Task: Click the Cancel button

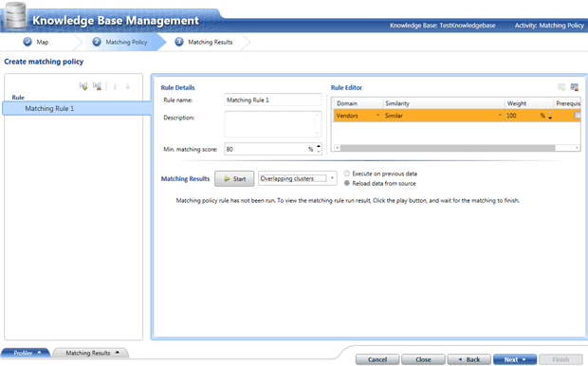Action: coord(377,359)
